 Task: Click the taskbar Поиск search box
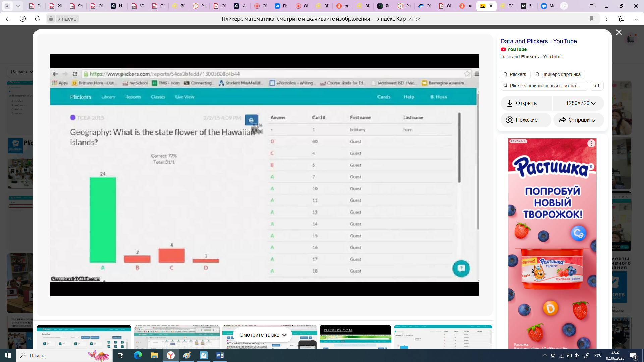click(64, 355)
